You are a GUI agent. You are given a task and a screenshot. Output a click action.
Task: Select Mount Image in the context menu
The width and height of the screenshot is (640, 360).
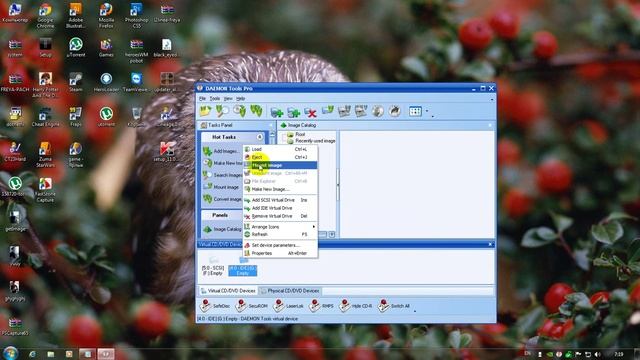280,165
